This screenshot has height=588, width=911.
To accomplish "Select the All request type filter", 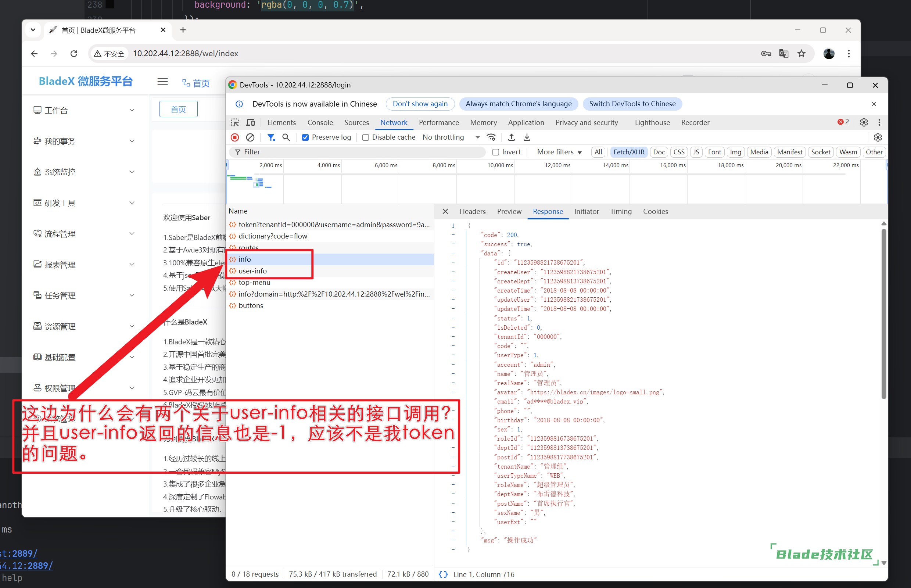I will [598, 152].
